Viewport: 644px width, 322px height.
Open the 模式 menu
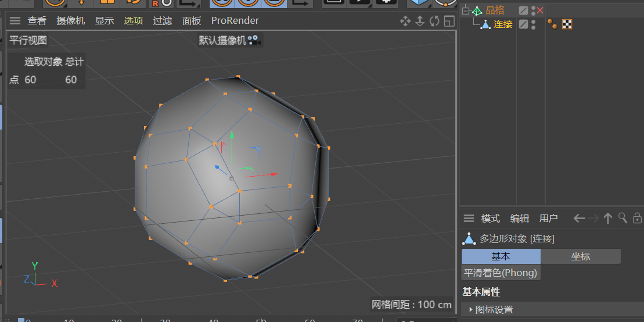490,219
